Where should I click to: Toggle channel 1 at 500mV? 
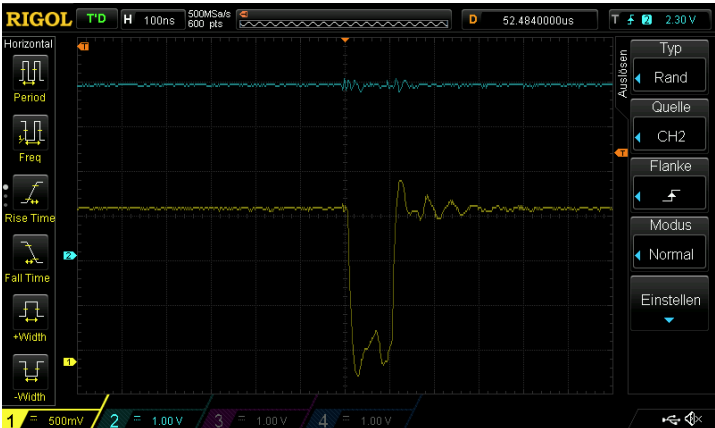[50, 419]
